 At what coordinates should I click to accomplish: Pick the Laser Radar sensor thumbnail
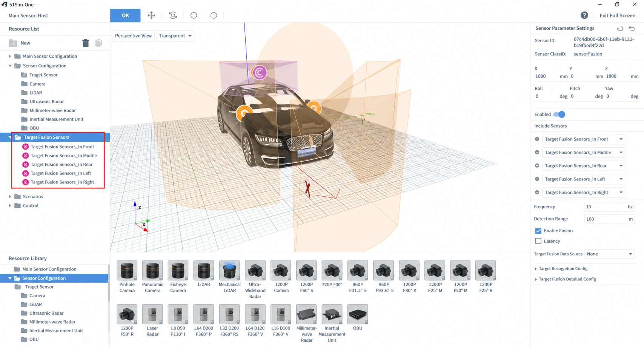click(x=152, y=314)
